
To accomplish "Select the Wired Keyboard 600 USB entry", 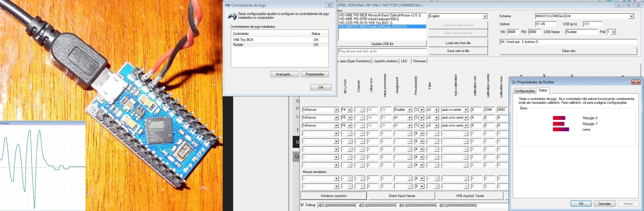I will (382, 19).
